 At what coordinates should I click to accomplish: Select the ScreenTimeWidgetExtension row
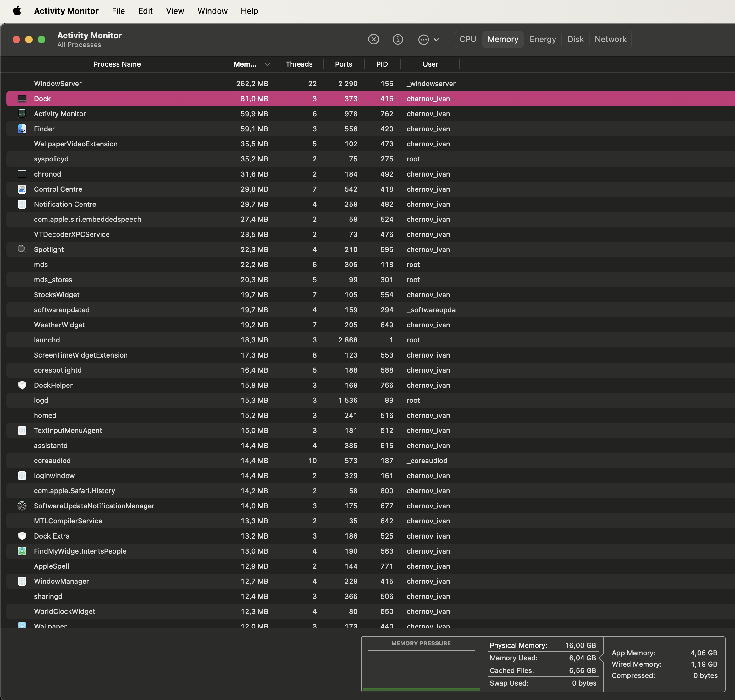[370, 355]
